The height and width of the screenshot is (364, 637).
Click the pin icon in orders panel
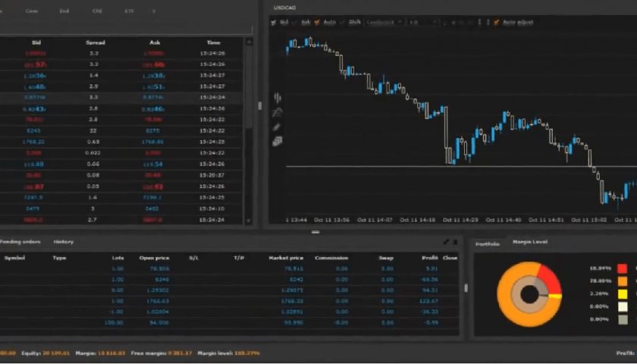click(x=447, y=242)
